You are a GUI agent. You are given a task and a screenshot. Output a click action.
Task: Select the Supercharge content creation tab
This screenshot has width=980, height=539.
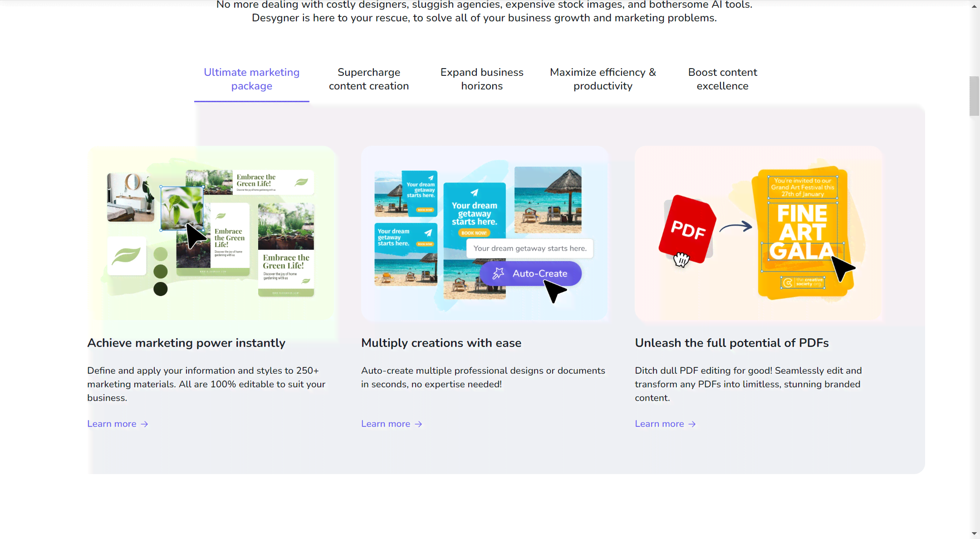point(369,79)
